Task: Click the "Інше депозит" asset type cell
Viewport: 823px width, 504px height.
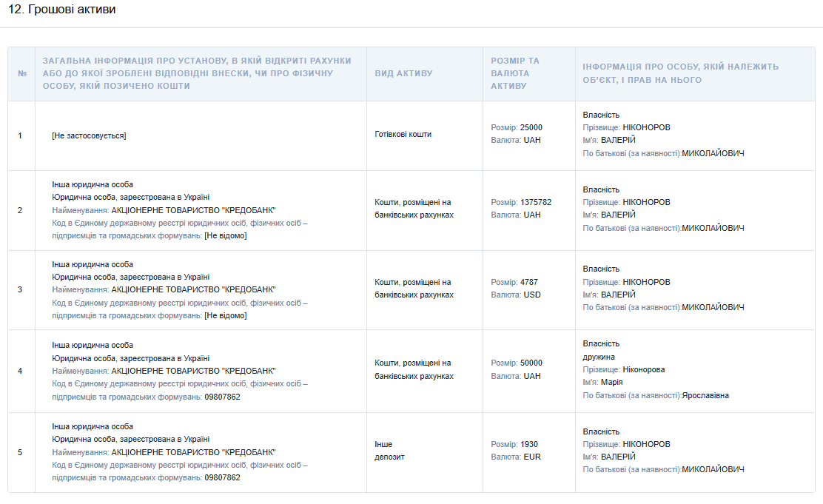Action: 389,451
